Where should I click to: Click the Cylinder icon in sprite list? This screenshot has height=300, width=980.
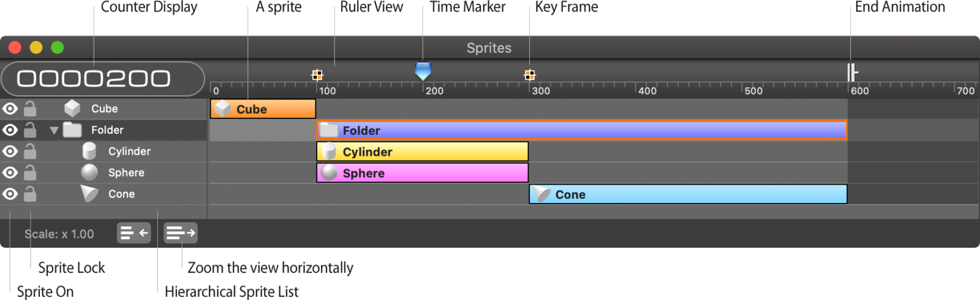[89, 151]
